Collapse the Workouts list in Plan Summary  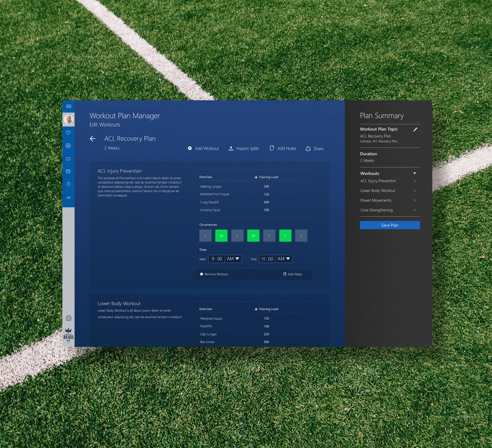point(414,173)
